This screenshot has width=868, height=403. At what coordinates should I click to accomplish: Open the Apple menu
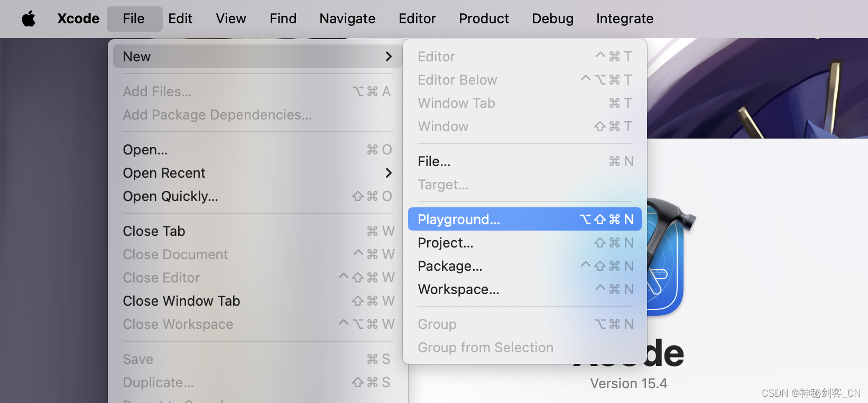pos(29,19)
